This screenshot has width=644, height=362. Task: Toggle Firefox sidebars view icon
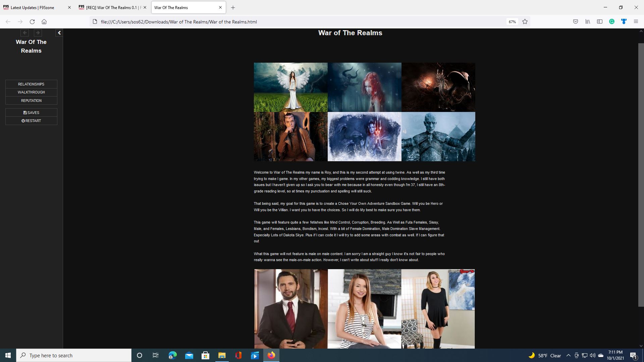pyautogui.click(x=600, y=22)
